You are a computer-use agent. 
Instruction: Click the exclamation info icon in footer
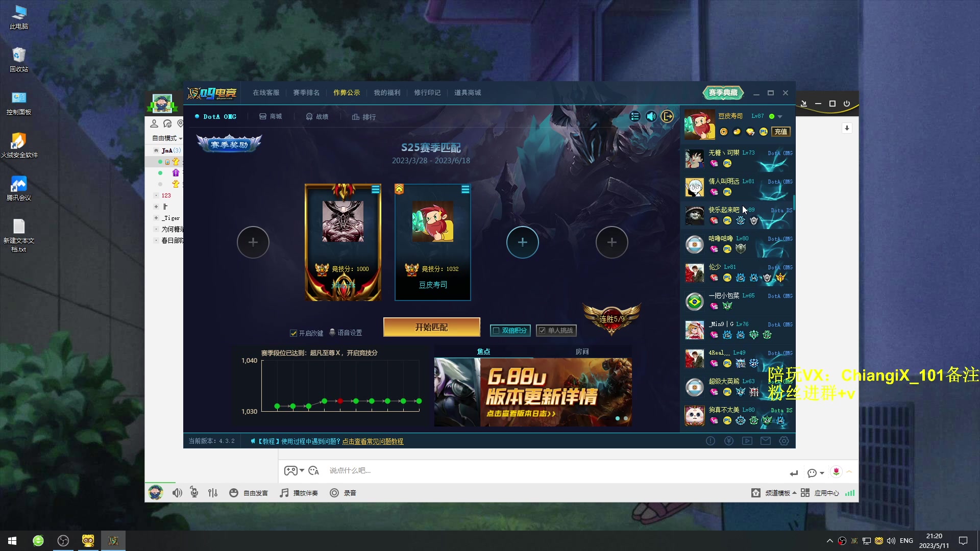(710, 441)
